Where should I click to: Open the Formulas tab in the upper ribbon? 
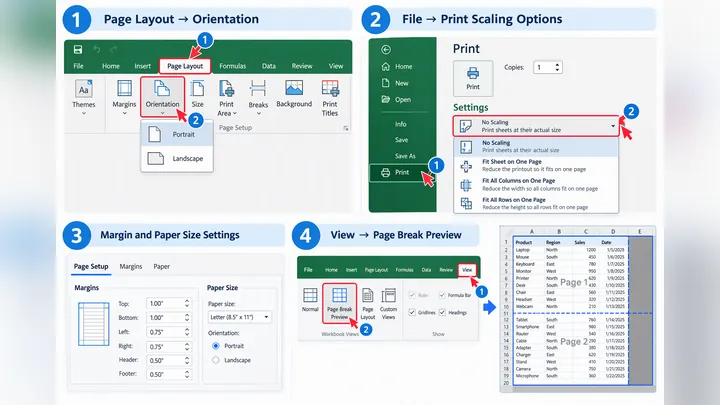tap(232, 66)
